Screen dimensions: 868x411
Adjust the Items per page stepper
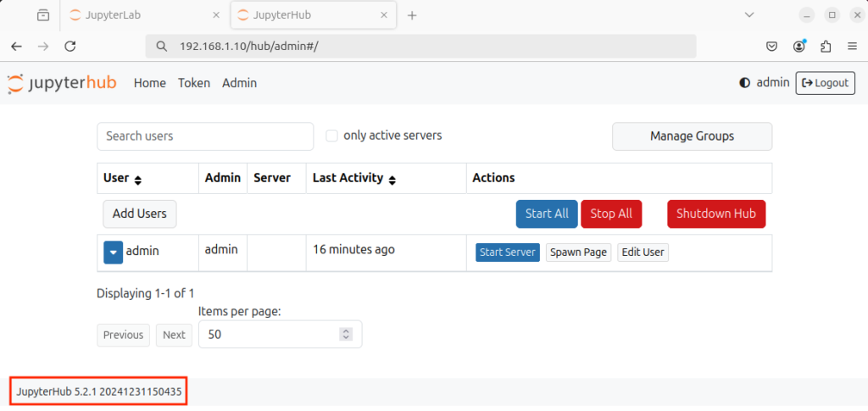345,334
